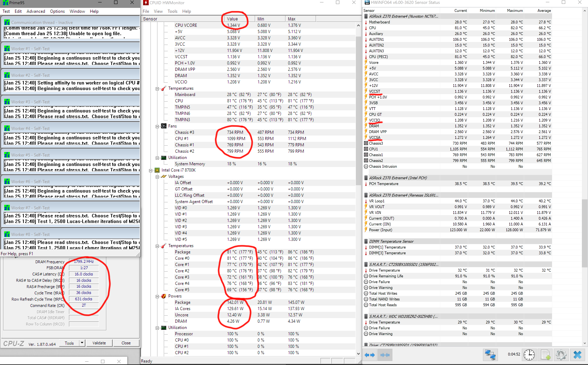Collapse the Intel Core i7 8700K node
This screenshot has width=588, height=365.
point(150,170)
